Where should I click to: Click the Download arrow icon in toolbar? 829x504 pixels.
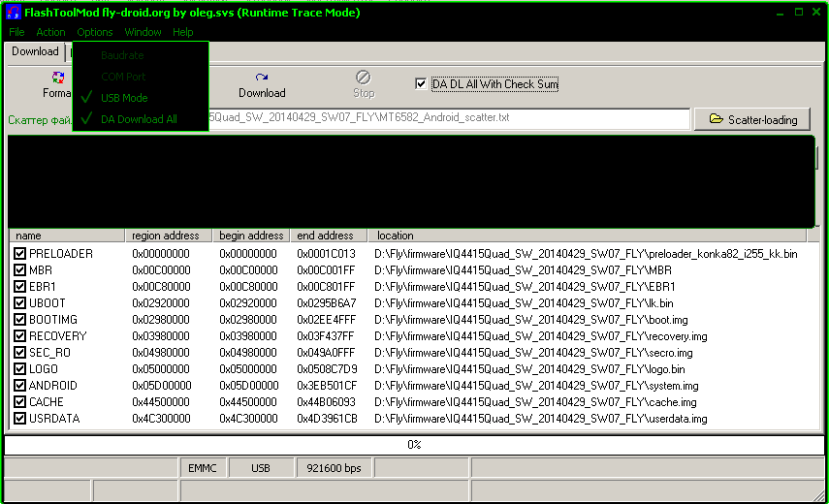coord(261,78)
